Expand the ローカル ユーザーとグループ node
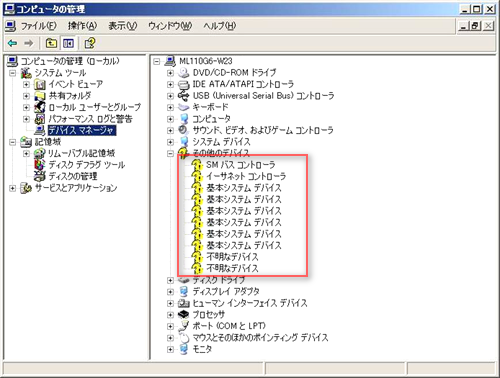The height and width of the screenshot is (378, 500). tap(26, 108)
